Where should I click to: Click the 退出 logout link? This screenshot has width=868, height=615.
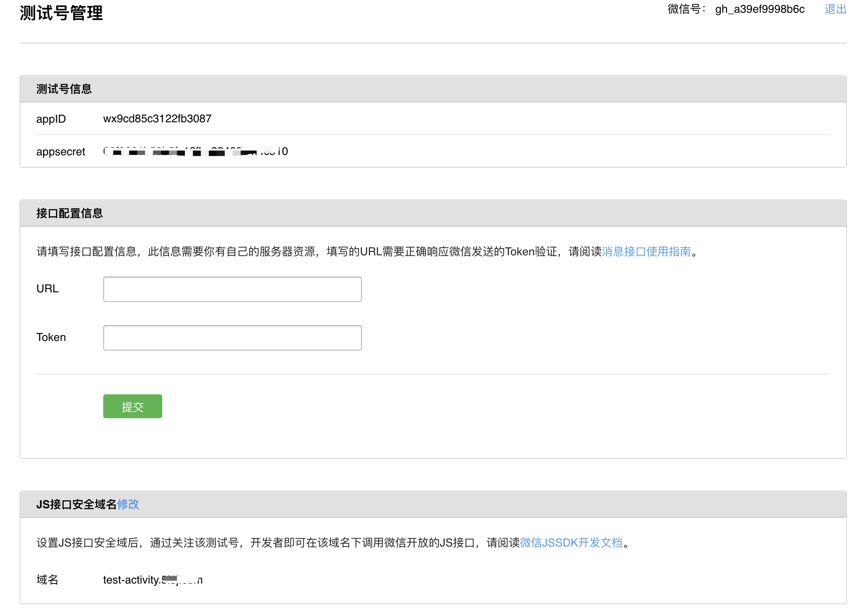835,9
